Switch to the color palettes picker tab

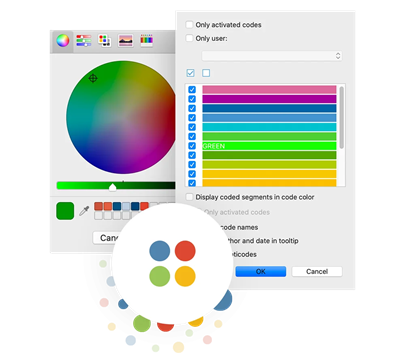click(x=104, y=41)
